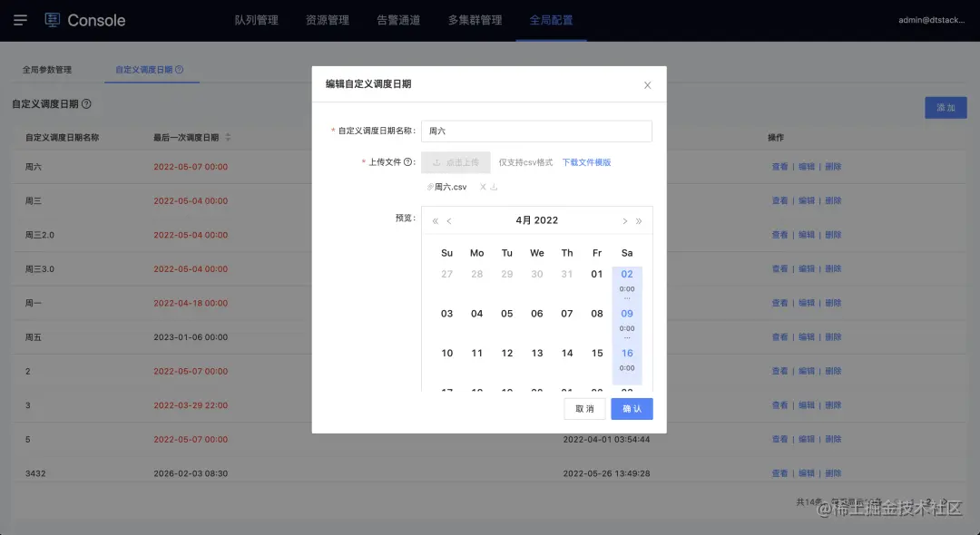Click 查看 for 周六 row
The height and width of the screenshot is (535, 980).
pyautogui.click(x=779, y=167)
